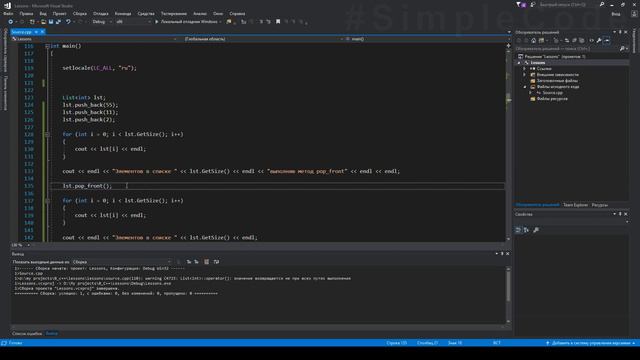Switch to the Вывод bottom tab
The width and height of the screenshot is (640, 360).
(51, 333)
